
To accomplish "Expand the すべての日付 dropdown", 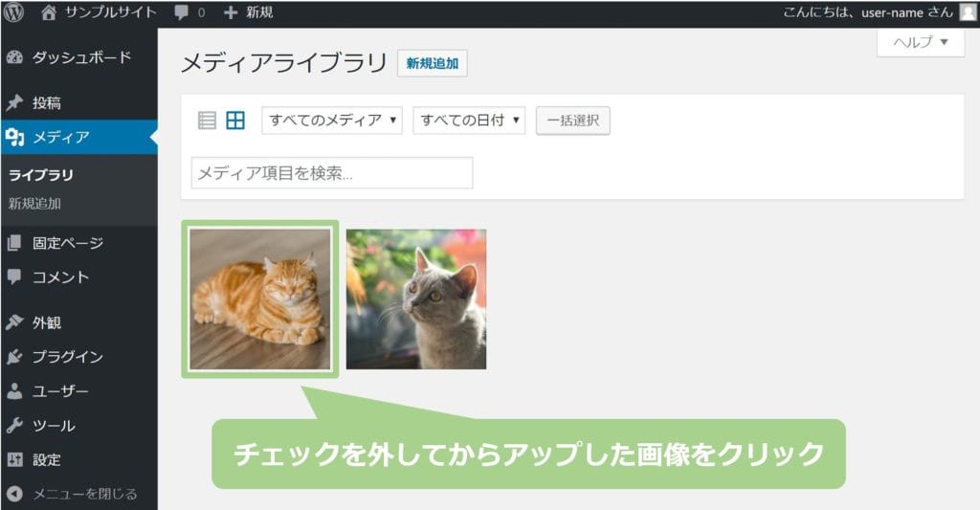I will pyautogui.click(x=469, y=120).
